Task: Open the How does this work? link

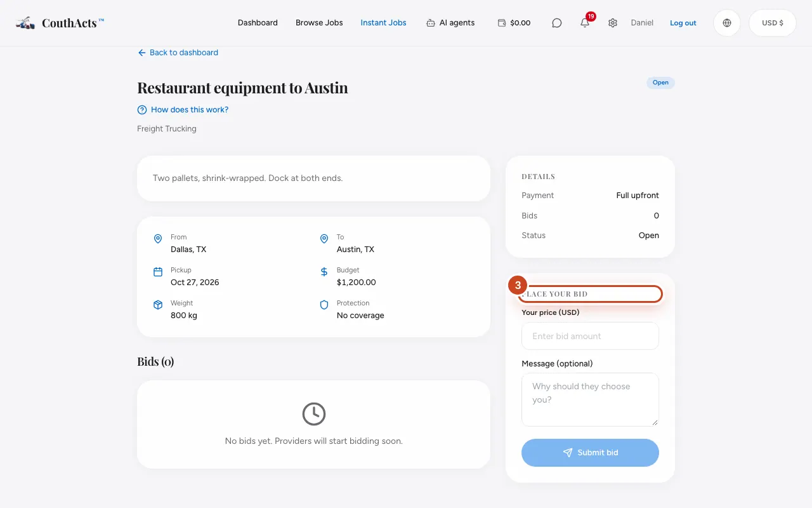Action: pos(183,110)
